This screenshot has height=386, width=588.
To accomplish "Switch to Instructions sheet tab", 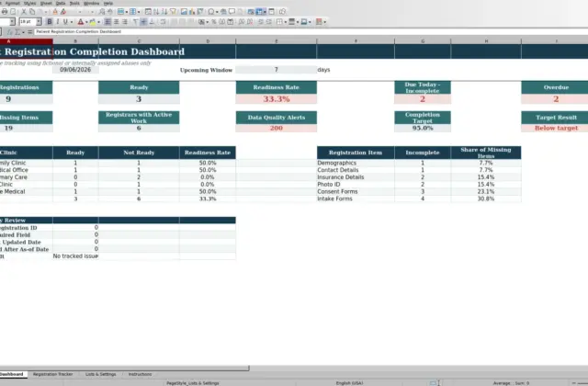I will [140, 374].
